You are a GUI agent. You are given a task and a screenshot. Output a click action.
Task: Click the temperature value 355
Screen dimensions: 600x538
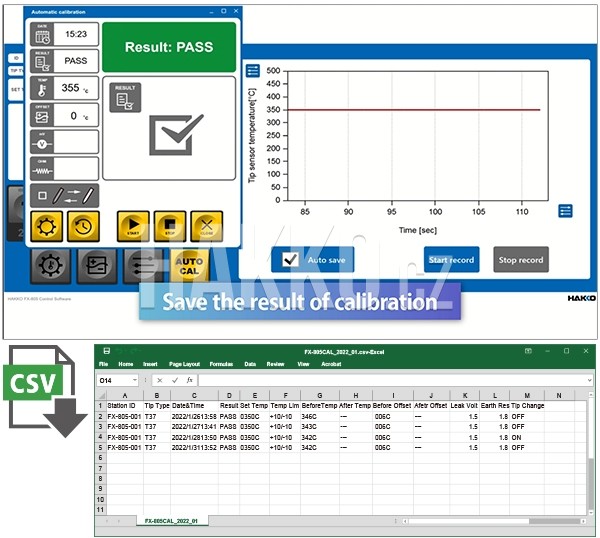pyautogui.click(x=70, y=88)
